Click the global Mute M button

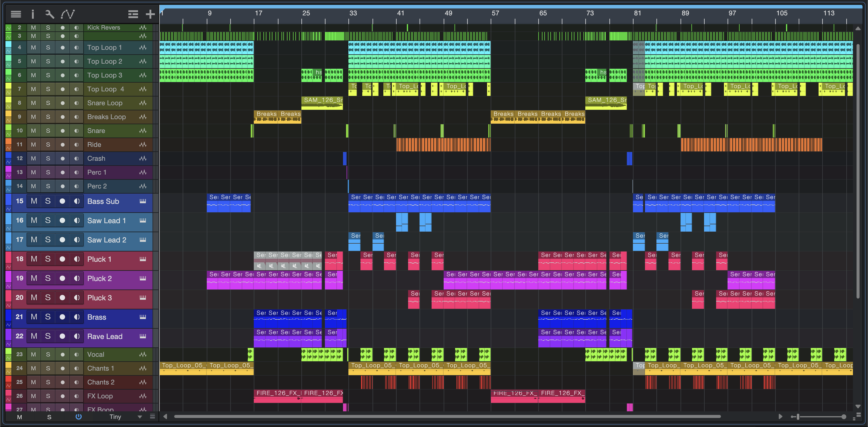[20, 417]
